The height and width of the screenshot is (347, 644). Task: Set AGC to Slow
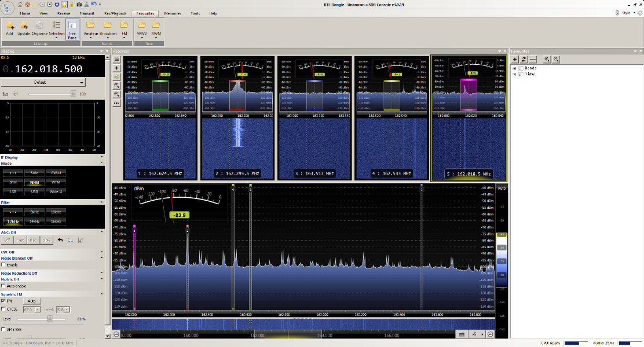pyautogui.click(x=46, y=240)
